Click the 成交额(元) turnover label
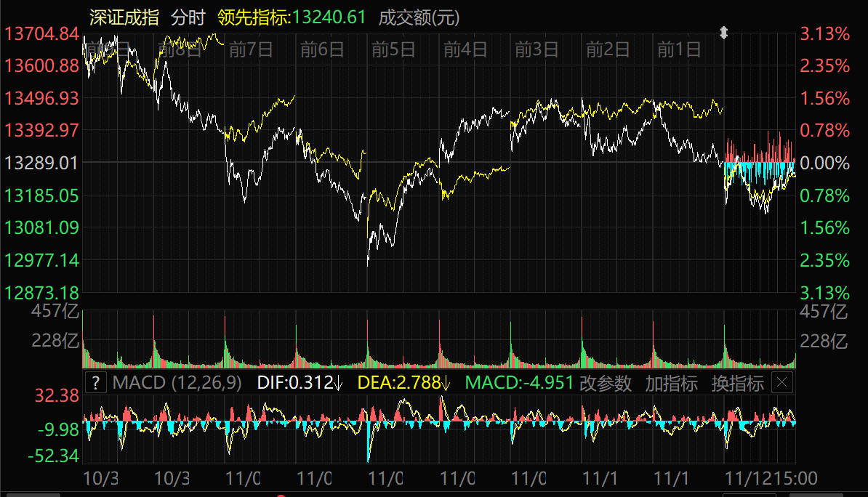Image resolution: width=868 pixels, height=497 pixels. pos(419,17)
